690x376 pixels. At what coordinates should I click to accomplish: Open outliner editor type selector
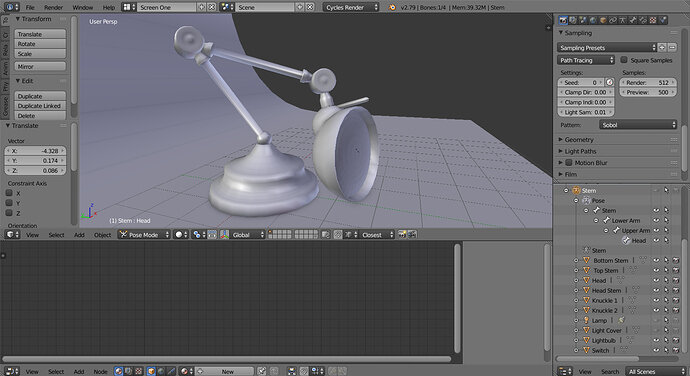[565, 371]
